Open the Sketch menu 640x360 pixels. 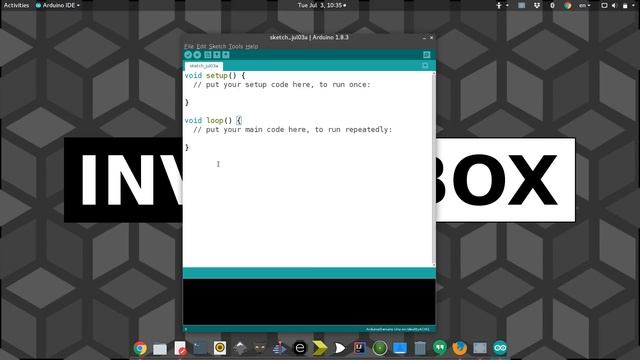click(217, 46)
